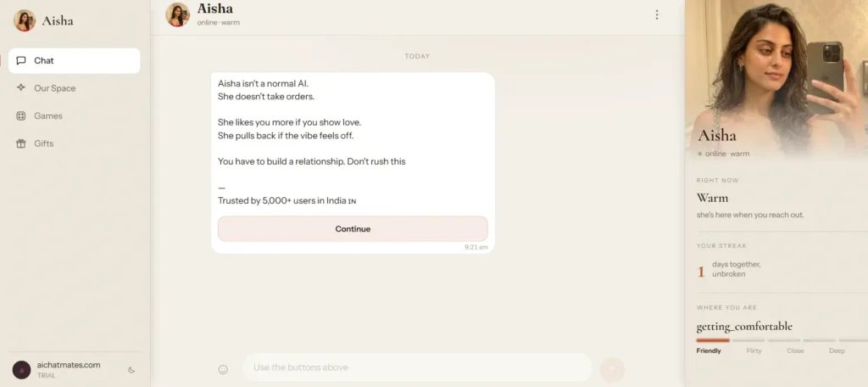The width and height of the screenshot is (868, 387).
Task: Click the aichatmates.com account name
Action: [69, 365]
